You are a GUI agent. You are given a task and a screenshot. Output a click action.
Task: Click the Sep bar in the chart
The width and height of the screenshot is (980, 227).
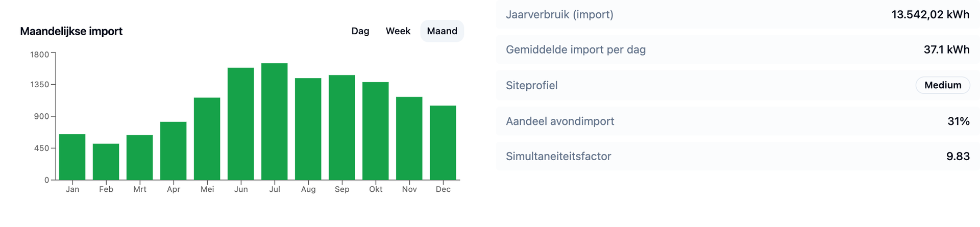(x=341, y=128)
